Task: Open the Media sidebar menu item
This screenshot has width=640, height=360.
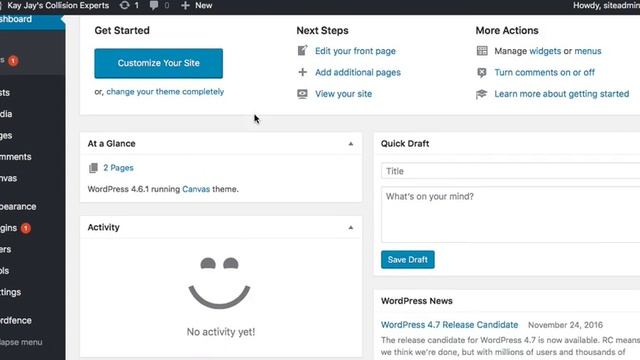Action: (x=32, y=114)
